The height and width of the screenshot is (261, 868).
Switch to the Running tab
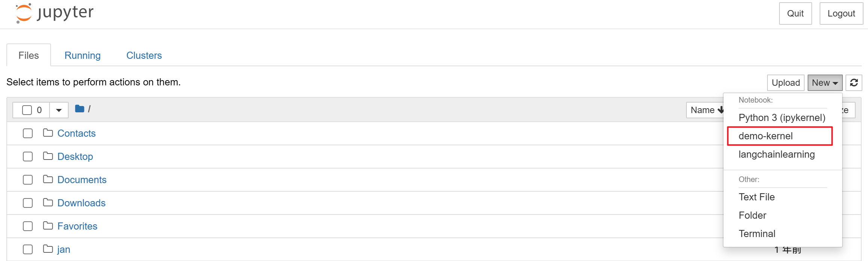83,55
